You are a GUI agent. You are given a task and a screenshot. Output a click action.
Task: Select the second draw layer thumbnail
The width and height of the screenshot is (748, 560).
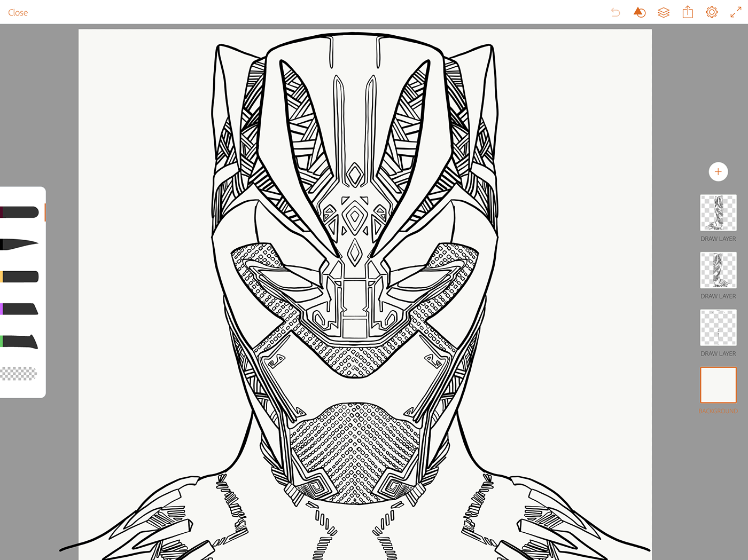coord(718,270)
